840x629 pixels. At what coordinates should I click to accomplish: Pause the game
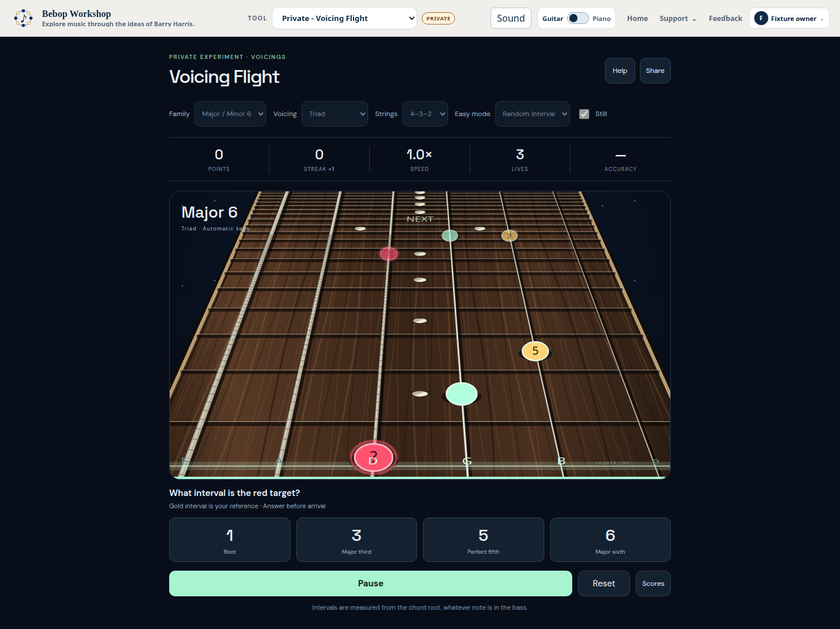coord(370,583)
